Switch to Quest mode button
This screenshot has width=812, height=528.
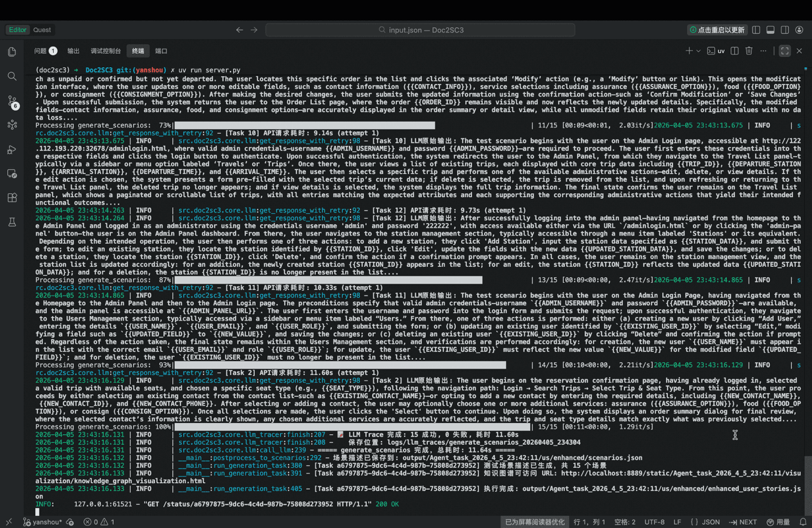pyautogui.click(x=42, y=30)
